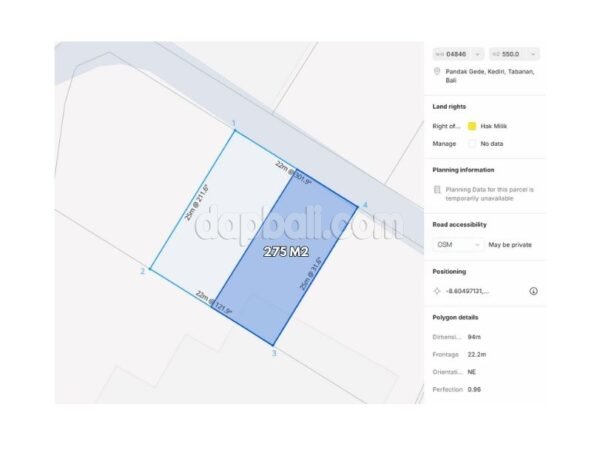Click the yellow Hak Milik color swatch
600x450 pixels.
[472, 126]
